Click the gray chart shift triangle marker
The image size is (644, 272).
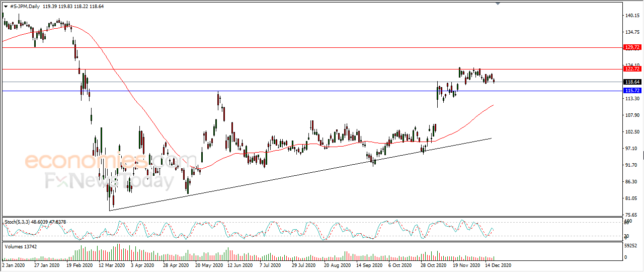pos(498,4)
